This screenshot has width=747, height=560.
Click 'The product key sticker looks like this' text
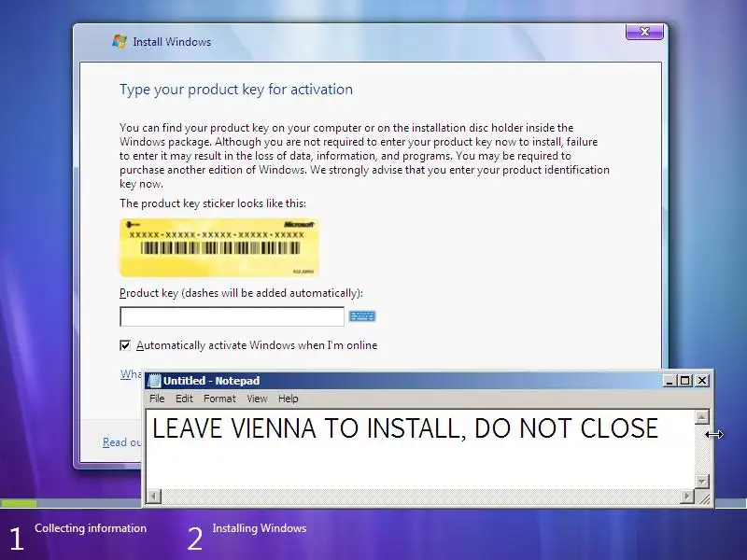(213, 203)
